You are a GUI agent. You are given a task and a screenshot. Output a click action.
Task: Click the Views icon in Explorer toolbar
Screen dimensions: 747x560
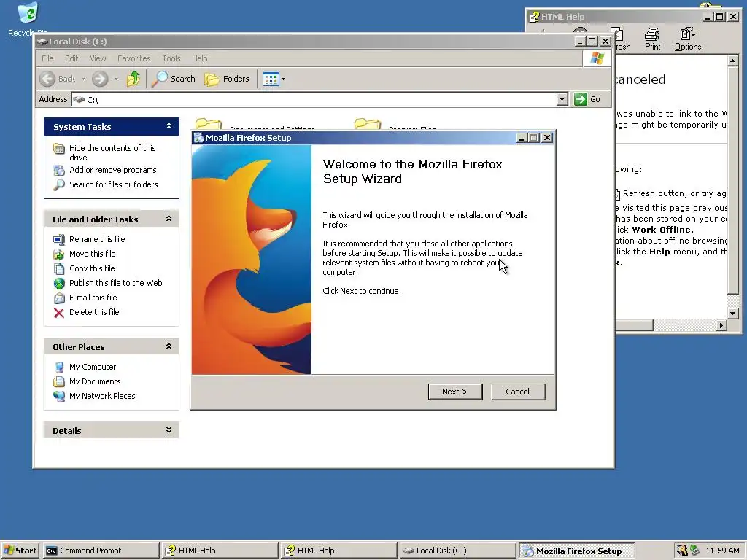pyautogui.click(x=271, y=79)
